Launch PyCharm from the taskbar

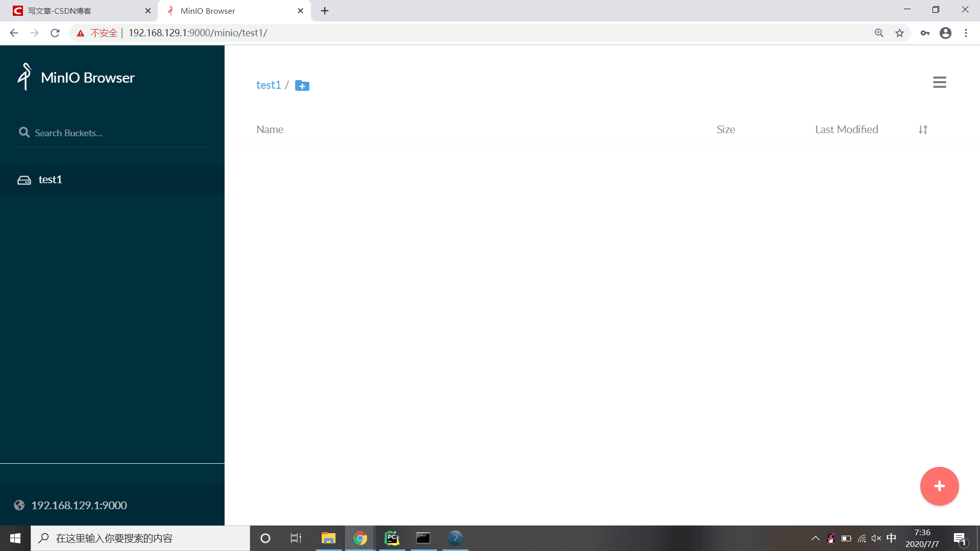[x=391, y=538]
